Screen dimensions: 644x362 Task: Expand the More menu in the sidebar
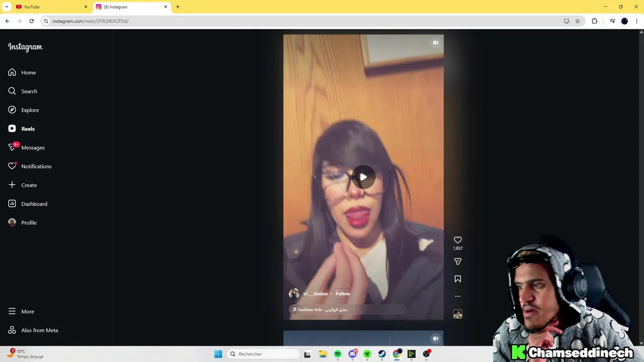tap(21, 312)
